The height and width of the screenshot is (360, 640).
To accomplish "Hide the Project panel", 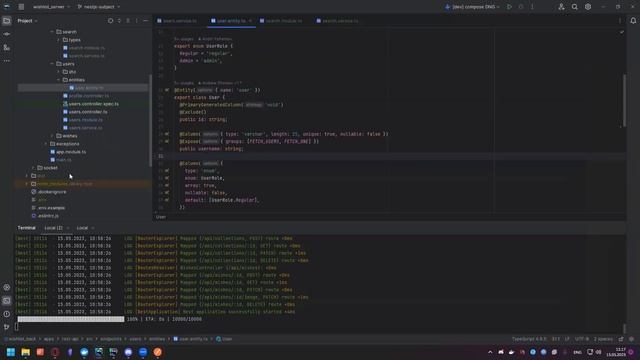I will pyautogui.click(x=146, y=21).
